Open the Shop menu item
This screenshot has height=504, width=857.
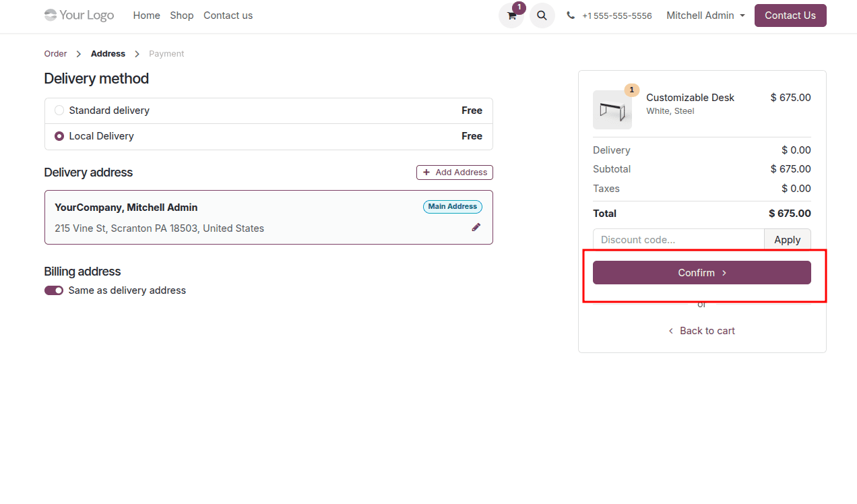click(182, 15)
